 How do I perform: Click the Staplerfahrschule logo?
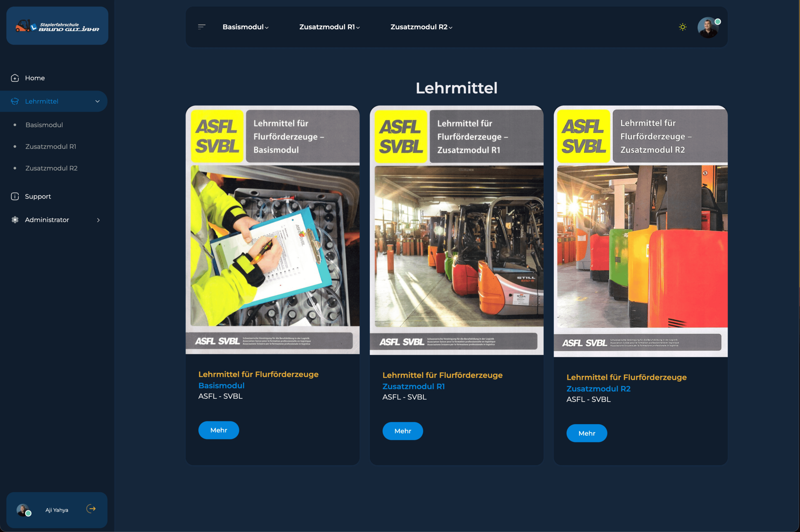tap(57, 26)
